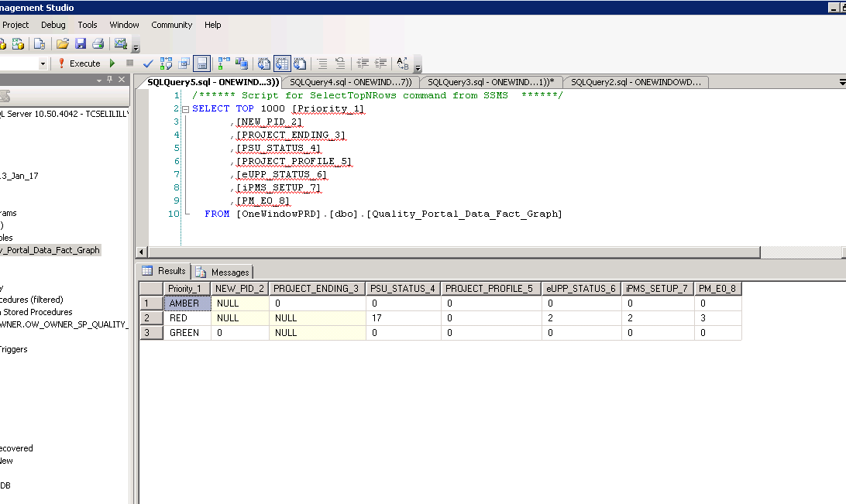Select the AMBER cell in results
Screen dimensions: 846x504
pos(187,303)
